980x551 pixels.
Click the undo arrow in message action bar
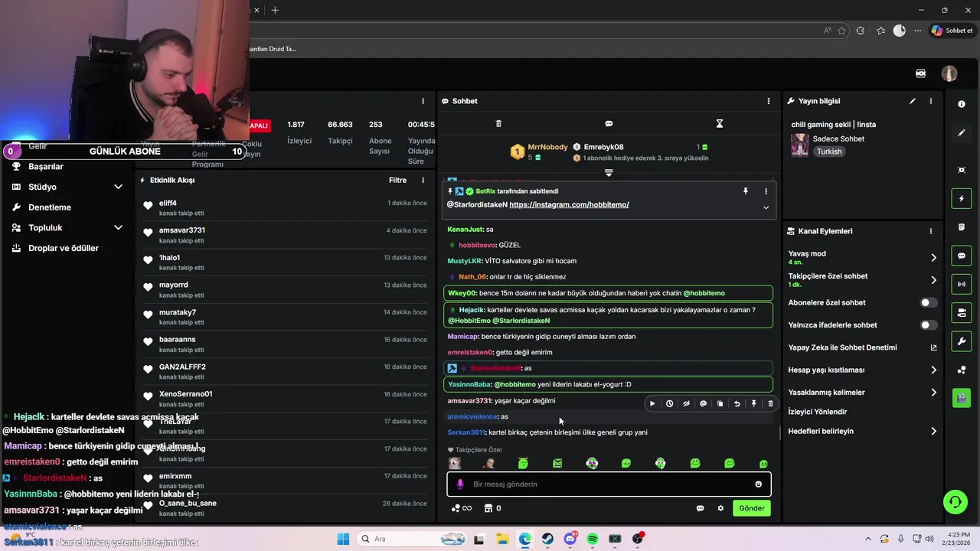[737, 403]
